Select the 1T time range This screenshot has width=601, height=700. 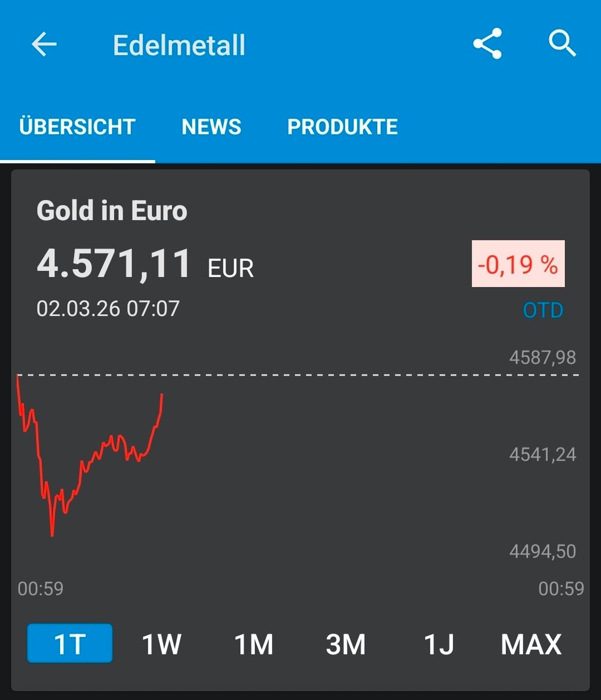tap(70, 643)
